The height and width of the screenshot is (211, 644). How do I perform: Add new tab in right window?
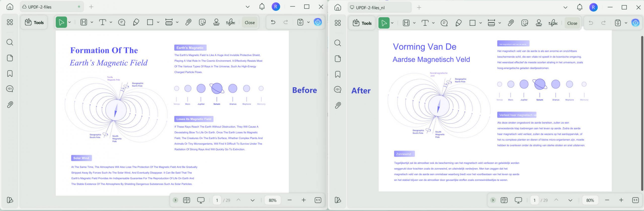point(419,8)
